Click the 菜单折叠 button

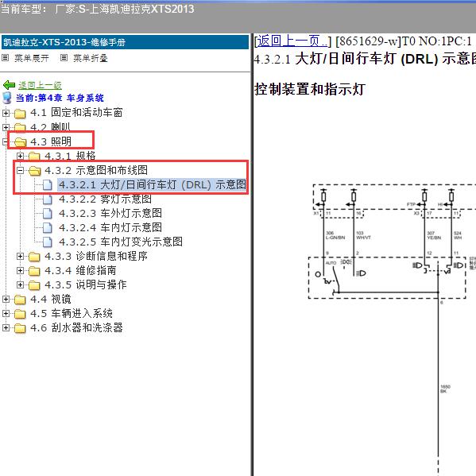[91, 58]
